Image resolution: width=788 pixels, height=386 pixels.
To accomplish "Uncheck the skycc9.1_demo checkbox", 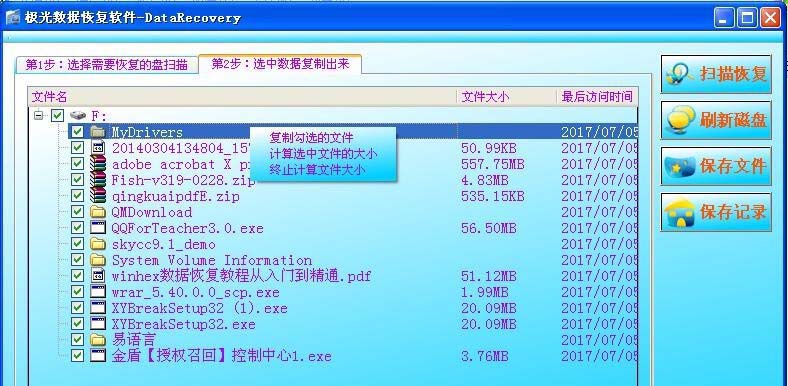I will [77, 244].
